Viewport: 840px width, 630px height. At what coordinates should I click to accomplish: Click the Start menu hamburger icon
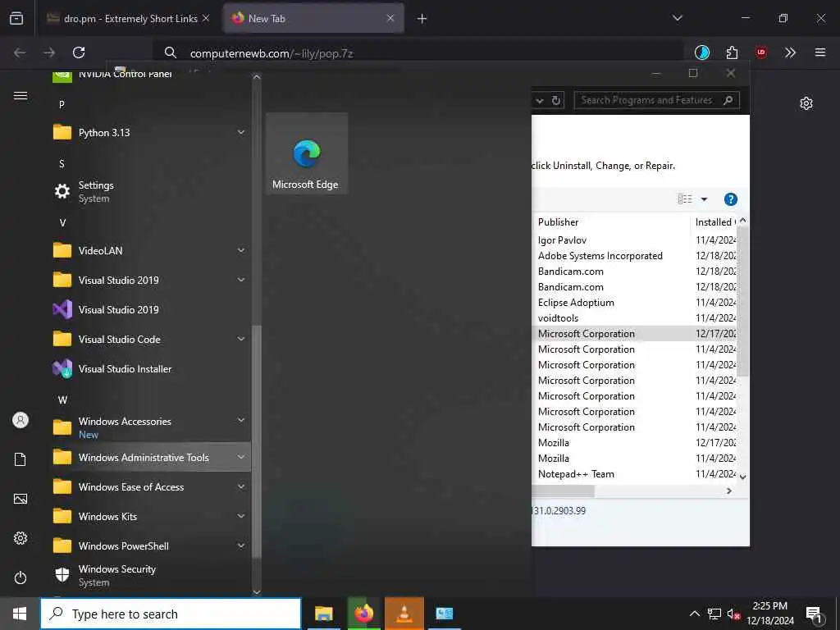tap(21, 95)
